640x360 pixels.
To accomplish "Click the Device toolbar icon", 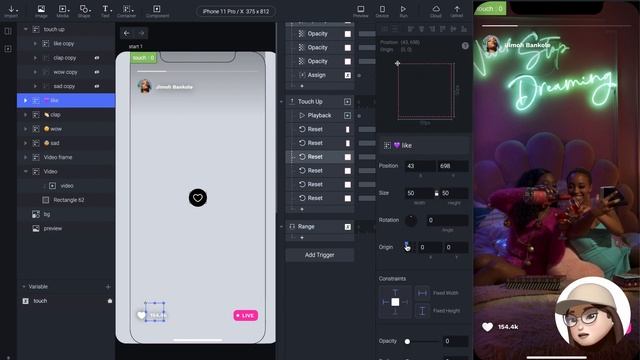I will click(x=382, y=11).
